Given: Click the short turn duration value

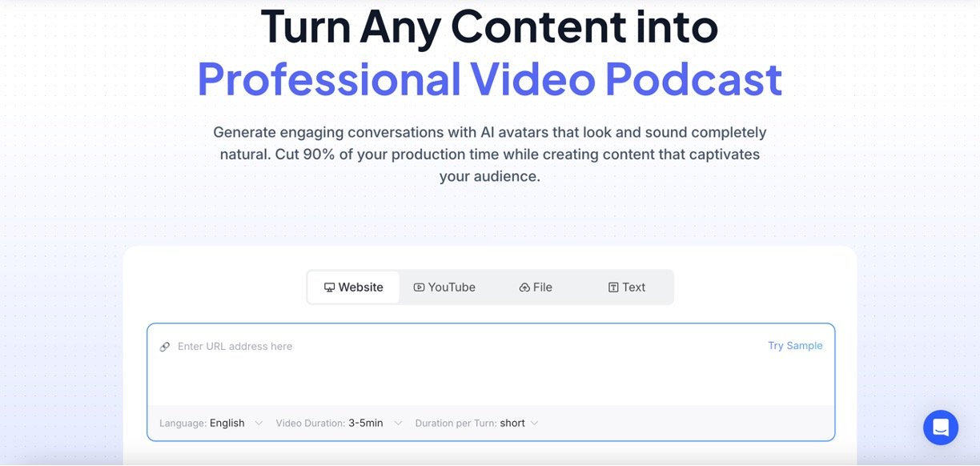Looking at the screenshot, I should (512, 423).
